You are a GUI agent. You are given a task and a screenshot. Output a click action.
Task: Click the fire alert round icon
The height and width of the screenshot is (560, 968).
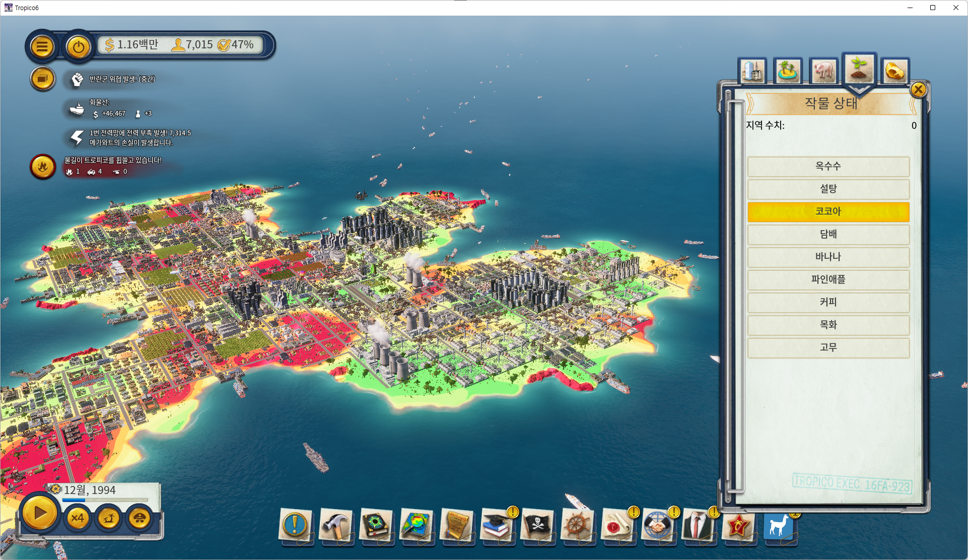click(x=43, y=166)
